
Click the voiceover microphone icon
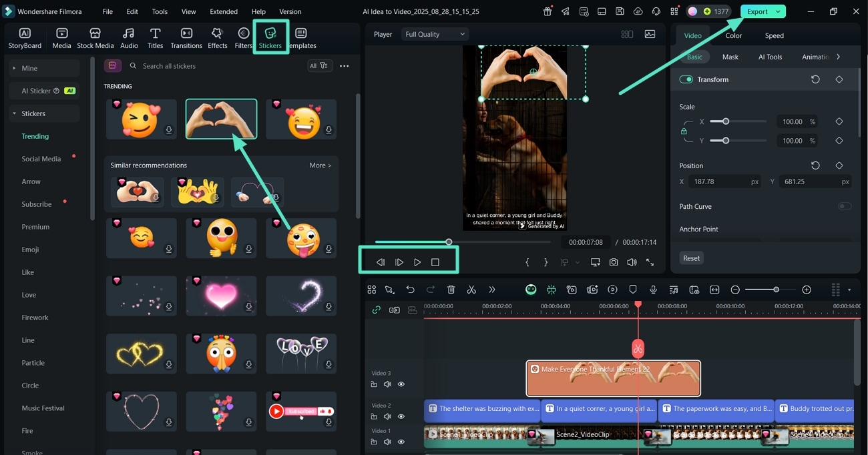[x=653, y=290]
